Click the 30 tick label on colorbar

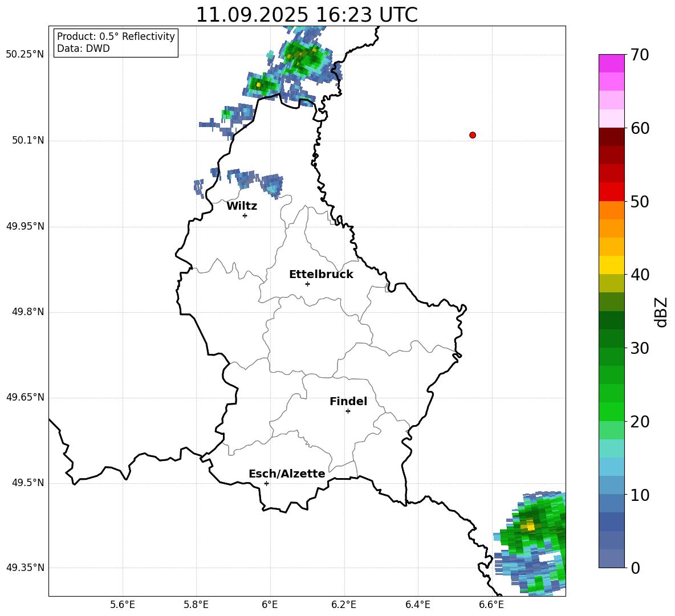pyautogui.click(x=640, y=348)
